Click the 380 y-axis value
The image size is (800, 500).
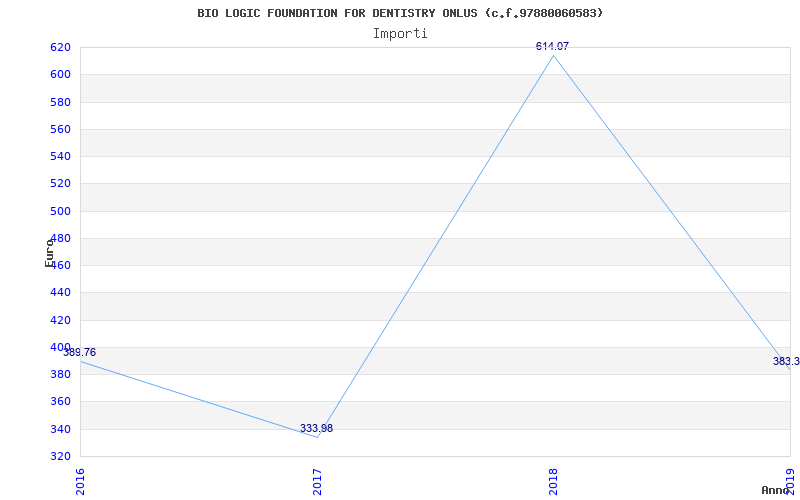60,374
